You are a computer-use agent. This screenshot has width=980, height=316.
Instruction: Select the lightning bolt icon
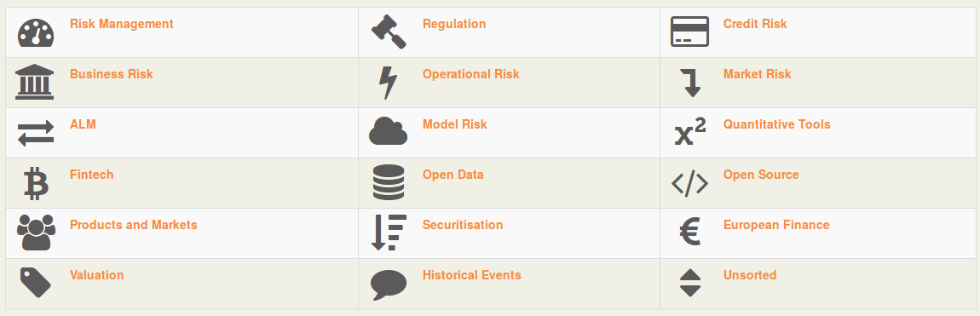click(388, 83)
